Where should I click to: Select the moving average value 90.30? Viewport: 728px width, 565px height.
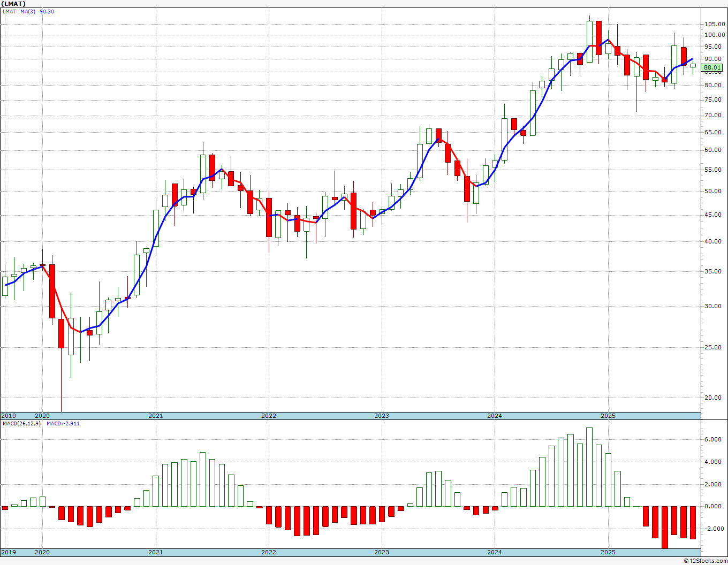pos(47,11)
